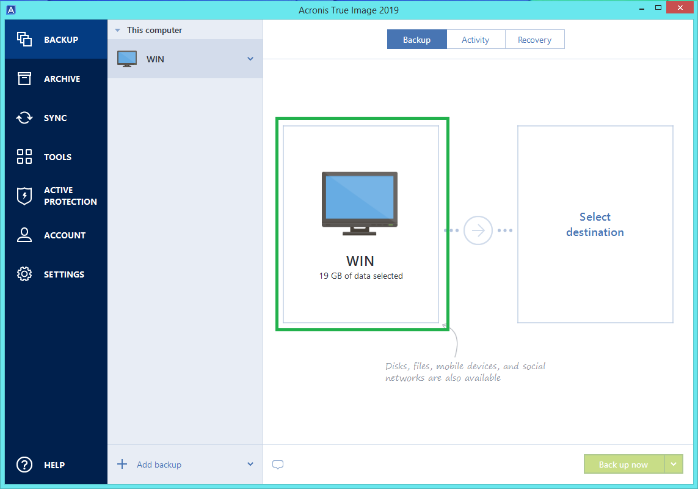Click the WIN monitor icon in backup list
This screenshot has height=489, width=698.
127,59
